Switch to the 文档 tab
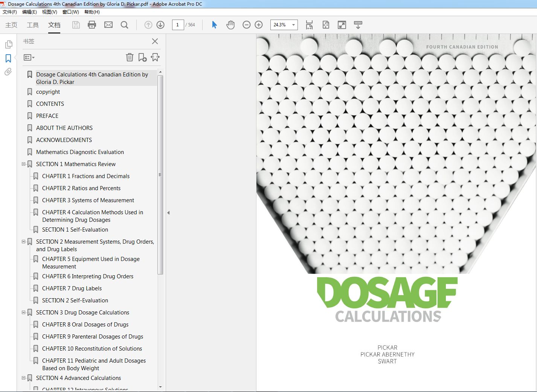Viewport: 537px width, 392px height. point(54,25)
